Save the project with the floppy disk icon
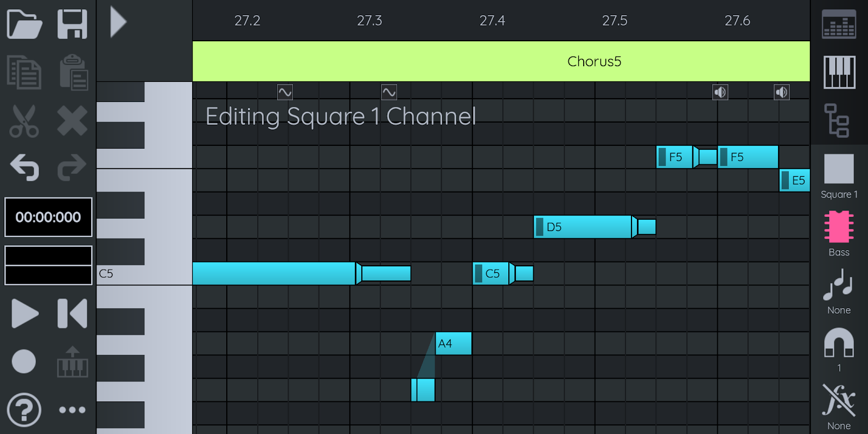 tap(72, 24)
